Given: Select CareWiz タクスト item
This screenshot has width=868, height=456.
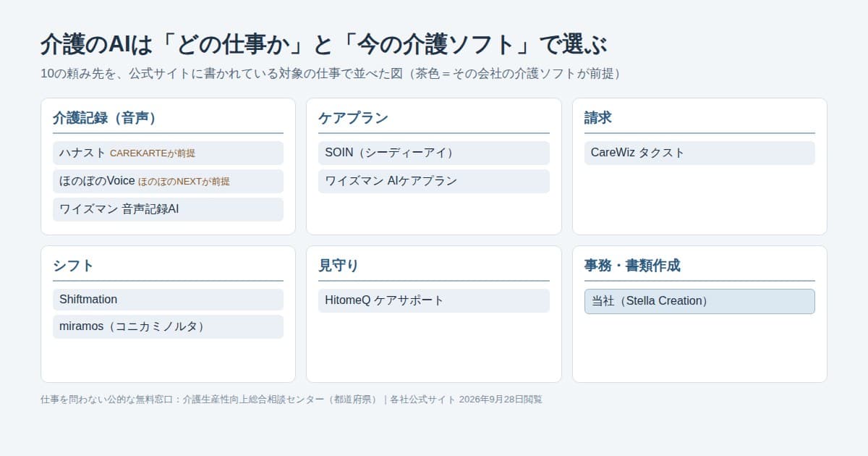Looking at the screenshot, I should point(699,153).
